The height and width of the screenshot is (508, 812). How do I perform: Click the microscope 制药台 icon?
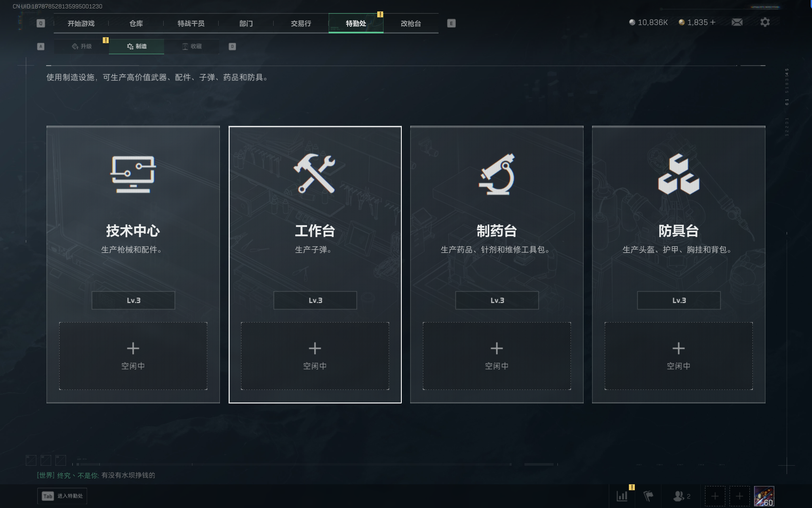(497, 174)
